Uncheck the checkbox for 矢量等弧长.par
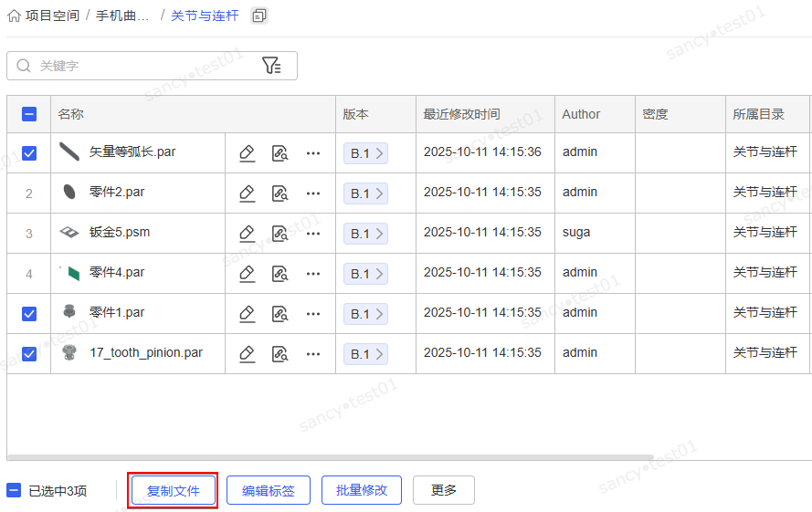This screenshot has height=512, width=812. (x=29, y=153)
